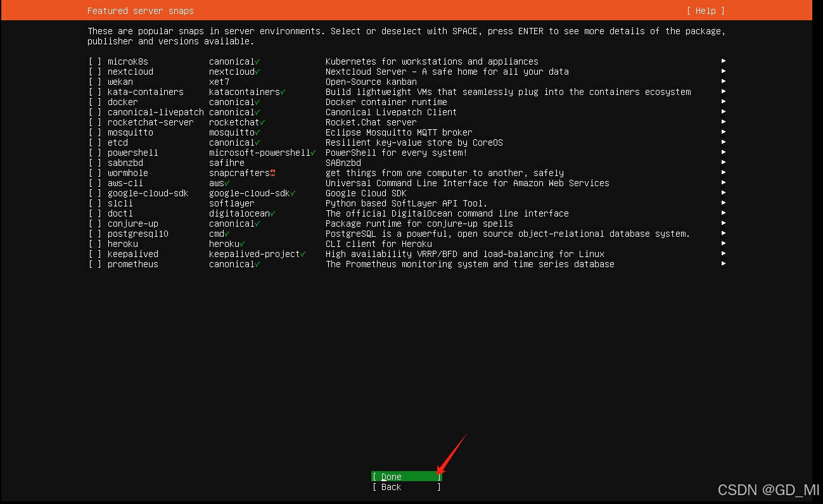The height and width of the screenshot is (504, 823).
Task: Enable the kata-containers checkbox
Action: point(94,92)
